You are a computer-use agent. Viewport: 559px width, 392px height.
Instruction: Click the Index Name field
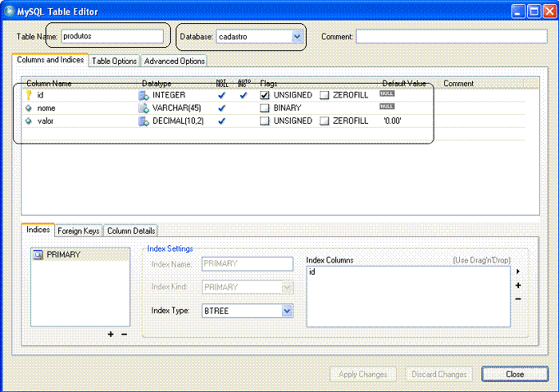[x=248, y=263]
